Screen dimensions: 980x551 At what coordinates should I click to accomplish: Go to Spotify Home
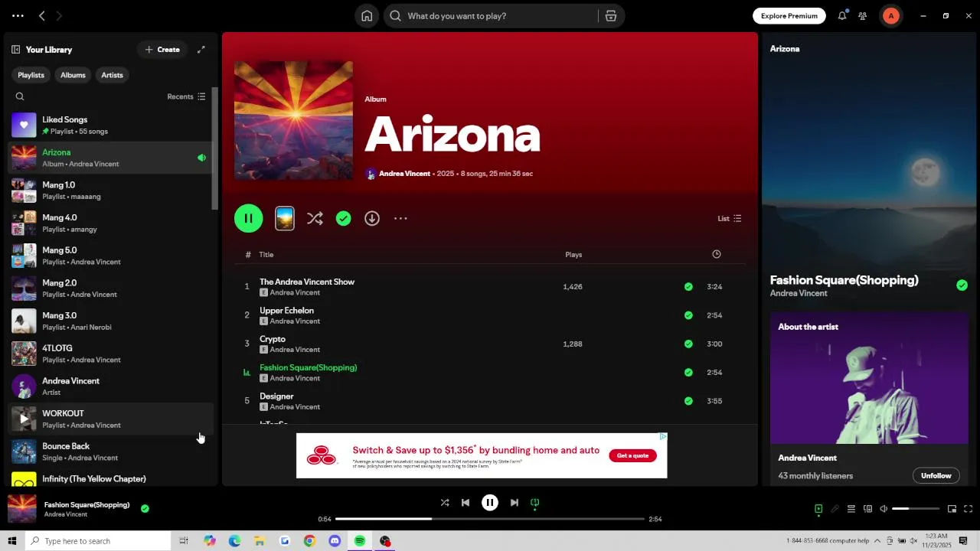click(367, 16)
